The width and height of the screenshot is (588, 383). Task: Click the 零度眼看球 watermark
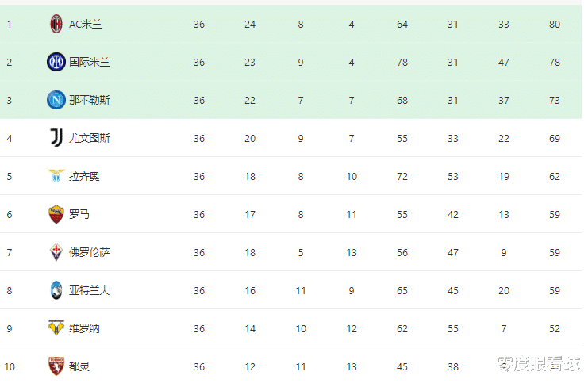point(539,363)
